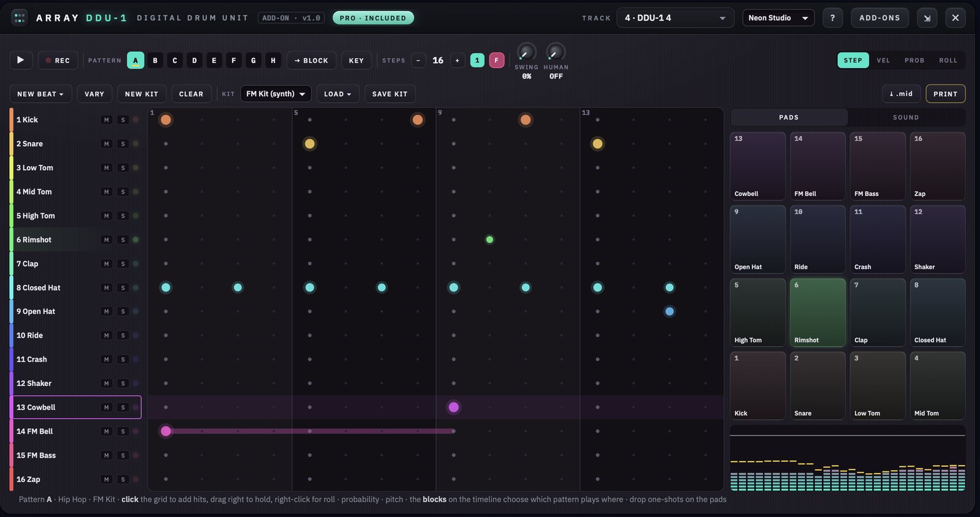The width and height of the screenshot is (980, 517).
Task: Trigger the Zap pad number 16
Action: (938, 166)
